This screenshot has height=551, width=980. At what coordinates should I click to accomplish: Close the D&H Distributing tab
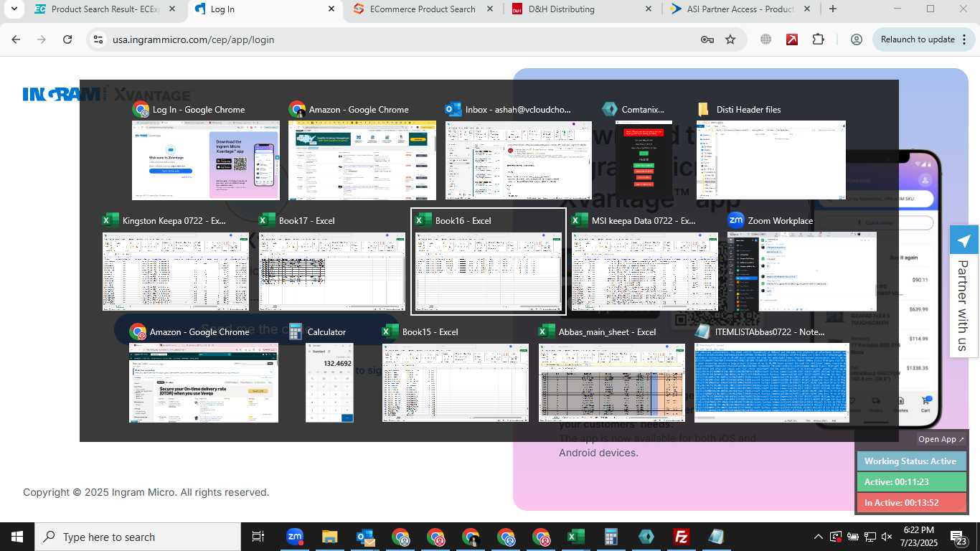(x=648, y=9)
